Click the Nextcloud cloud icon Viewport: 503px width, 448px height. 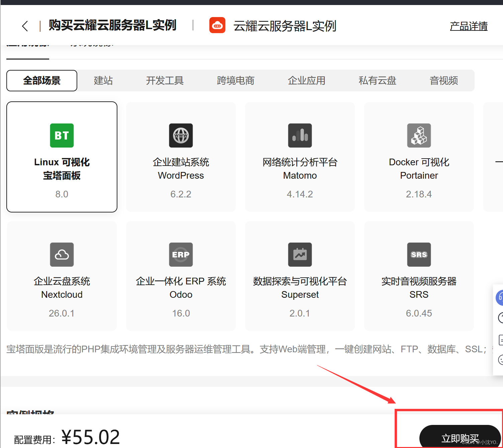(x=62, y=255)
